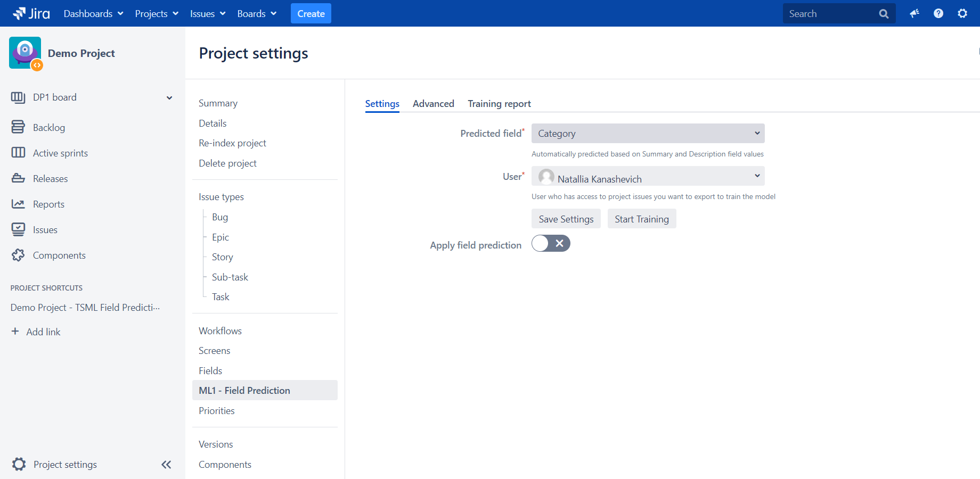Click the Save Settings button
This screenshot has height=479, width=980.
pos(566,219)
